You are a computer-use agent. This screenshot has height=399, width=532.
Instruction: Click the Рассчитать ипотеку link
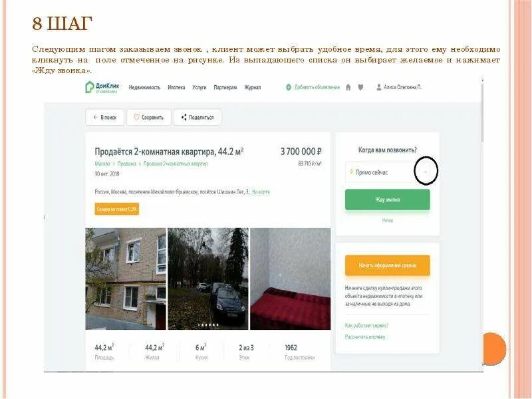pyautogui.click(x=365, y=337)
